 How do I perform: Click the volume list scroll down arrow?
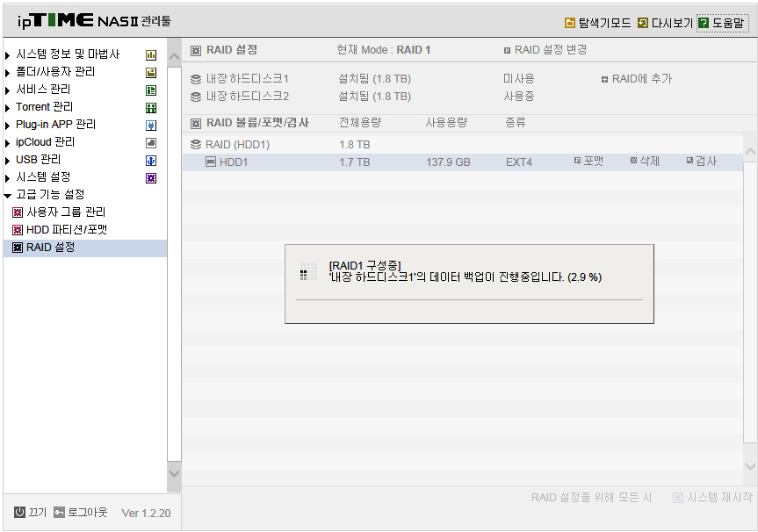pyautogui.click(x=750, y=466)
